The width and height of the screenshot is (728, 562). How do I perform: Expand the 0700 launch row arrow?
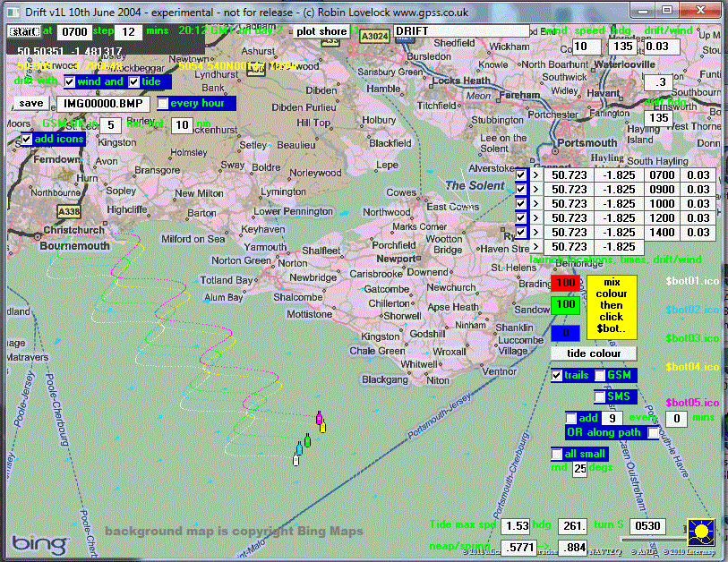535,175
